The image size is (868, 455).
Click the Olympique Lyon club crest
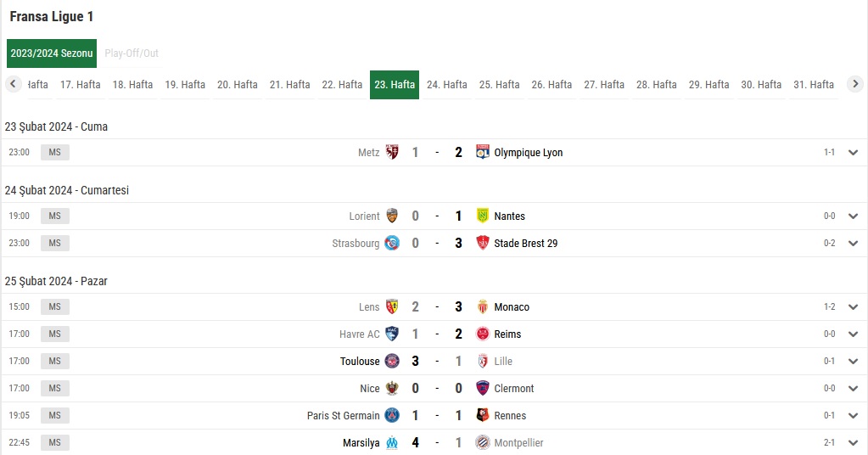482,152
